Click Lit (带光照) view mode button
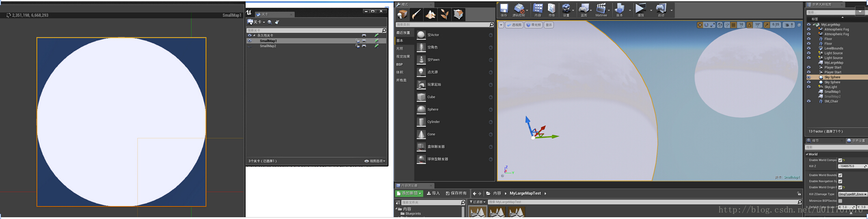The image size is (868, 219). (534, 25)
